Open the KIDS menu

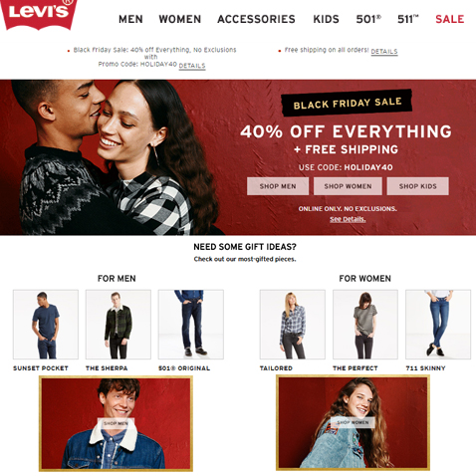326,19
